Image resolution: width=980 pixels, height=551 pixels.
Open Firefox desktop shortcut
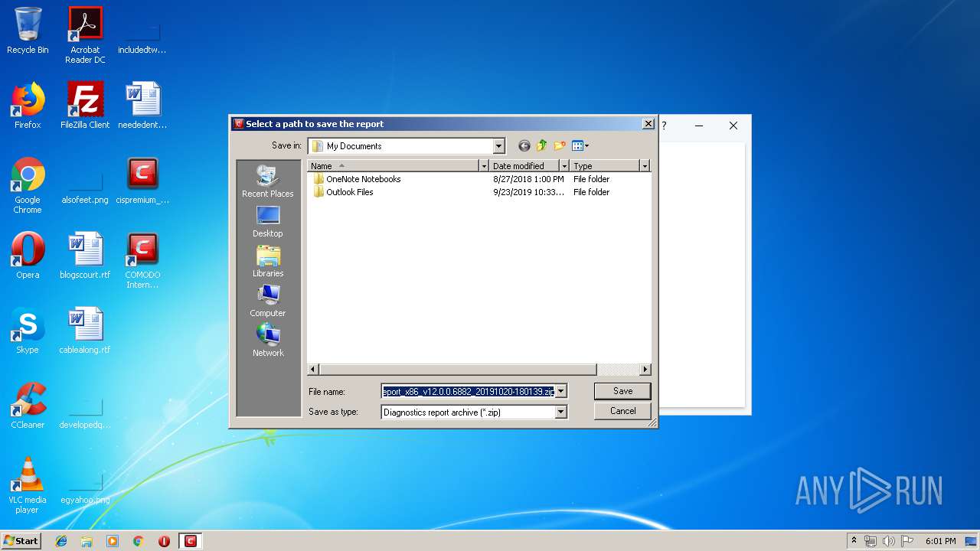point(28,106)
